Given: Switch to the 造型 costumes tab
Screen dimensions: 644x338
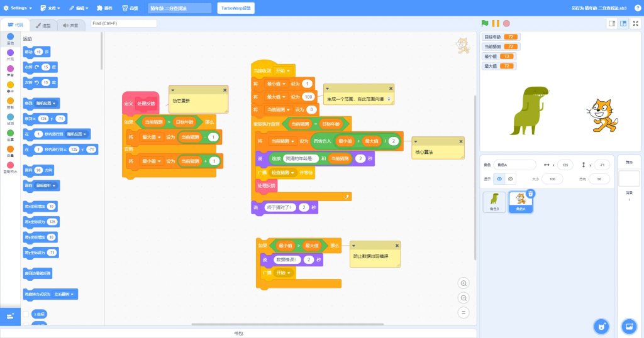Looking at the screenshot, I should 43,25.
